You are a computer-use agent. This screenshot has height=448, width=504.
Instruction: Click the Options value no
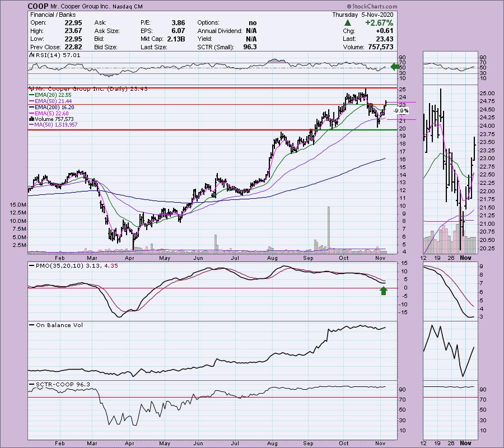point(253,23)
